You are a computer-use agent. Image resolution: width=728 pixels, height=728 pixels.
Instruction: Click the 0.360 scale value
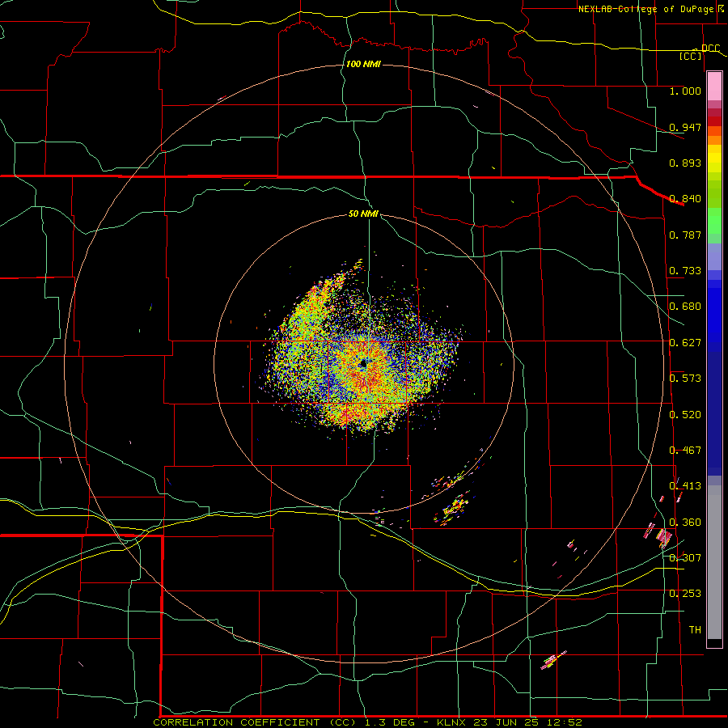[x=685, y=523]
